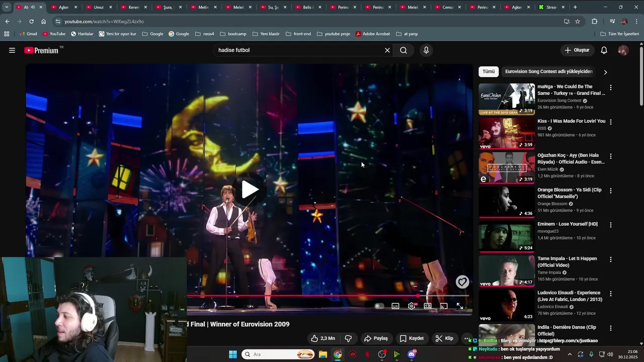Open the Adobe Acrobat bookmark
Viewport: 644px width, 362px height.
point(373,34)
